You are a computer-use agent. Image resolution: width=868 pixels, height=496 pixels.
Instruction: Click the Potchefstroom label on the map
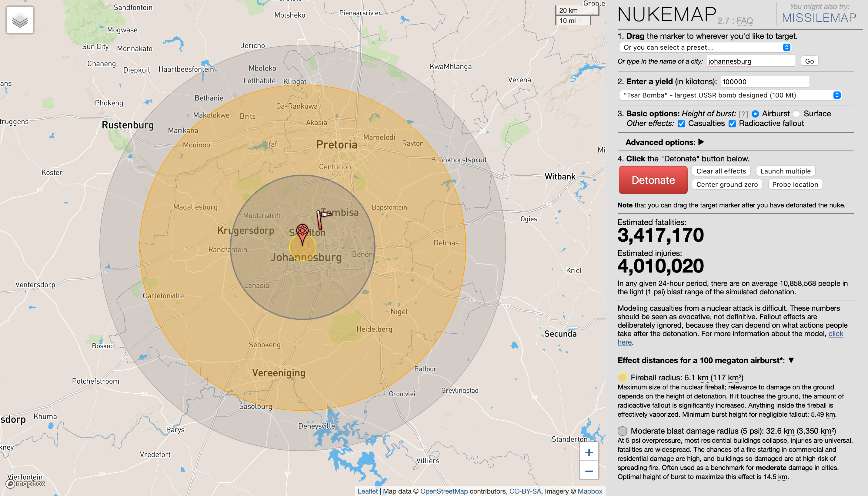(x=95, y=381)
